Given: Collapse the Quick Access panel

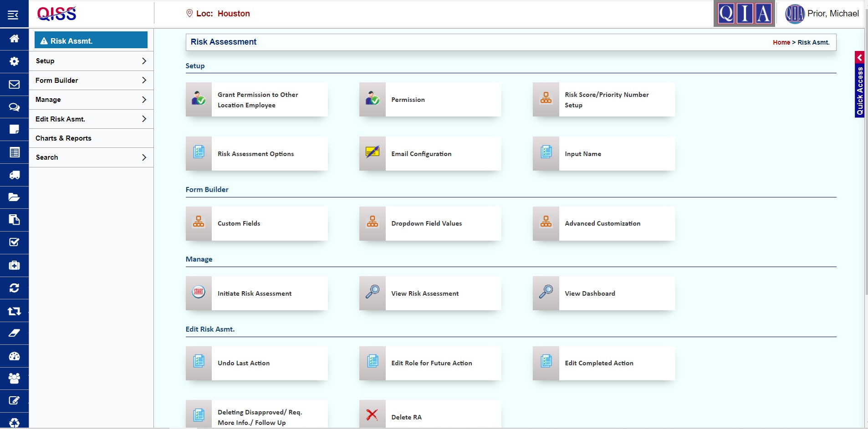Looking at the screenshot, I should [860, 57].
